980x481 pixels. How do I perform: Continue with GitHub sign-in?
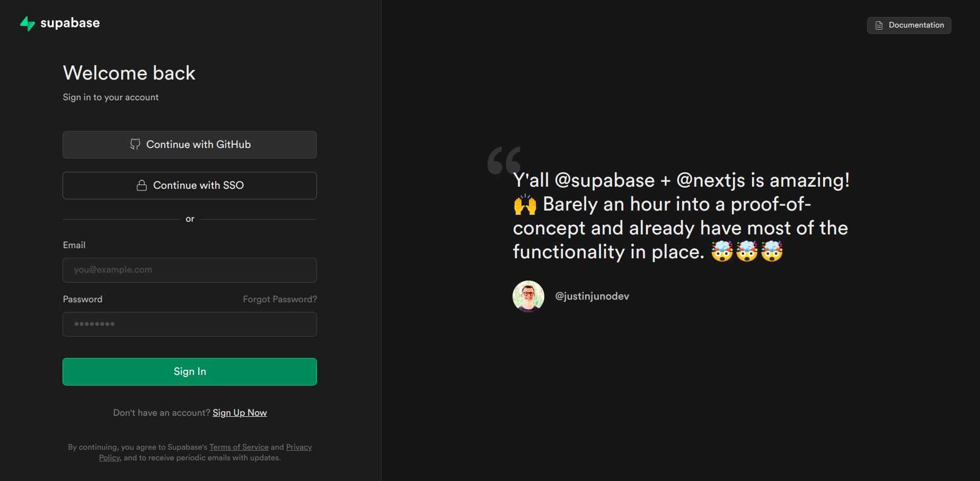(x=190, y=145)
